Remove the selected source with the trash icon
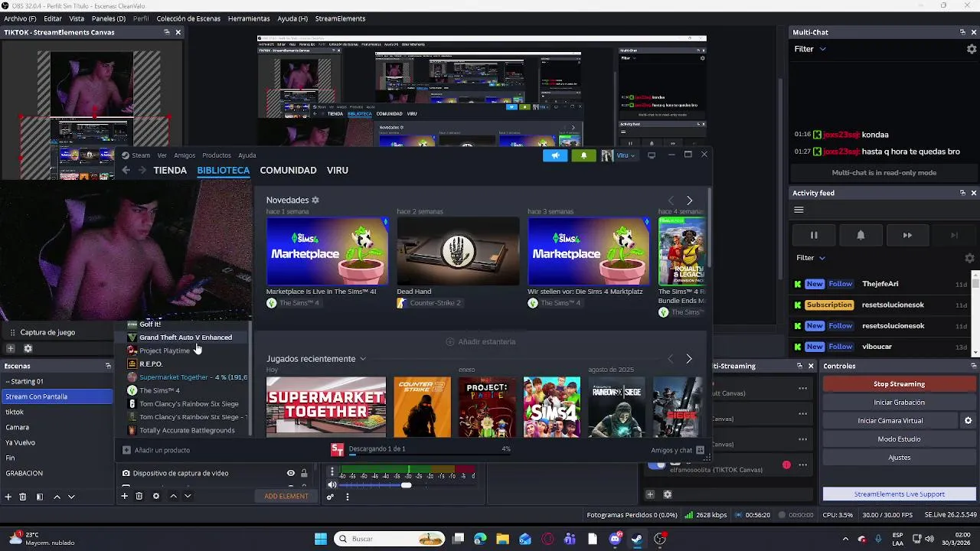The height and width of the screenshot is (551, 980). pos(139,496)
